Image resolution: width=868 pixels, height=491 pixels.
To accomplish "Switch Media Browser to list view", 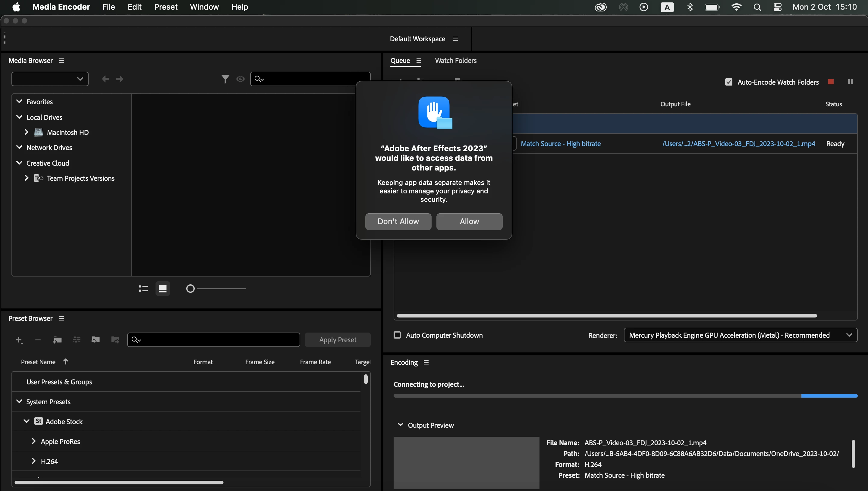I will coord(143,289).
